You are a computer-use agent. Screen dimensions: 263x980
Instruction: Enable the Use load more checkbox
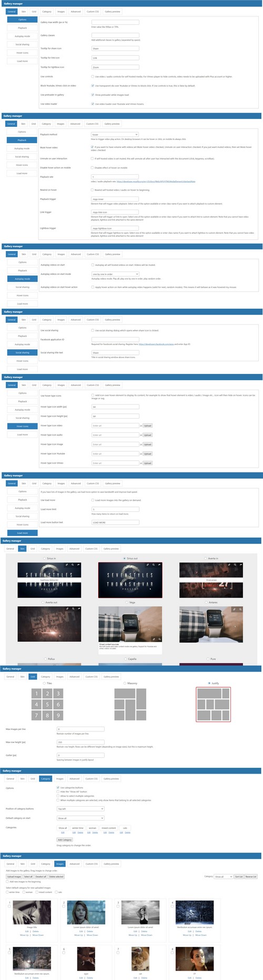(93, 500)
